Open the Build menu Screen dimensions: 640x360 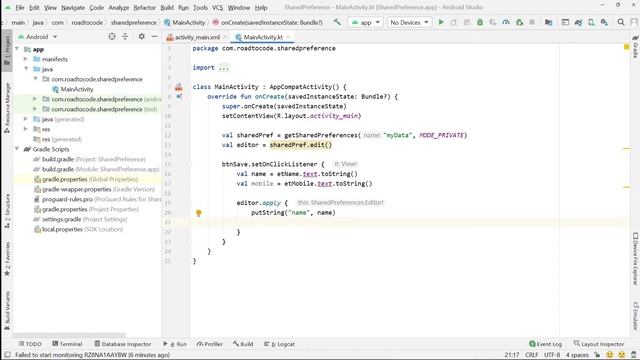167,7
